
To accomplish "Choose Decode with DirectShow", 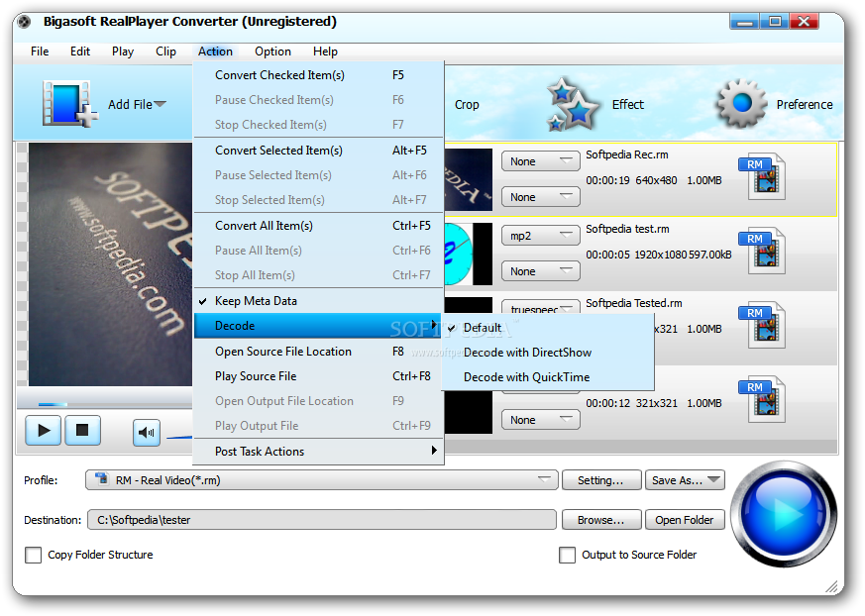I will pyautogui.click(x=527, y=353).
